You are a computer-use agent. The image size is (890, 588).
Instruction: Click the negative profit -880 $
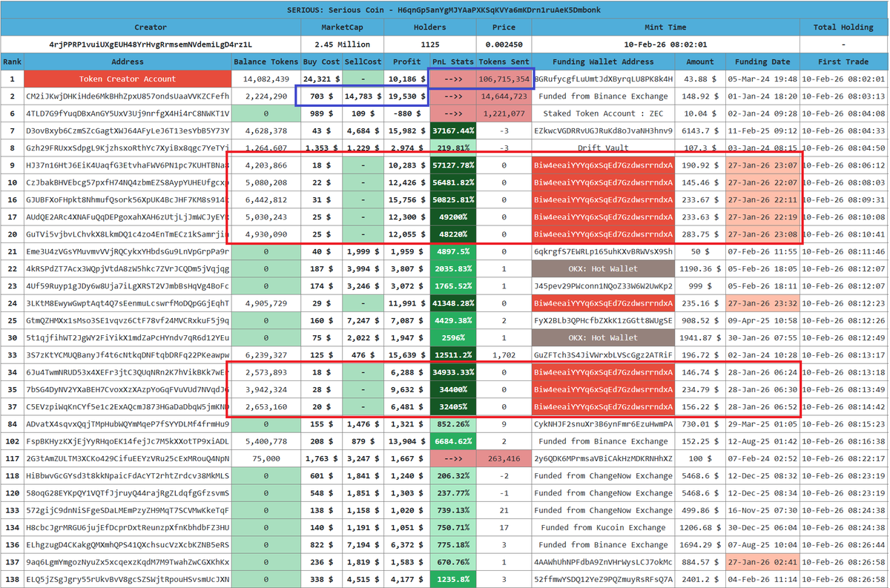(406, 113)
